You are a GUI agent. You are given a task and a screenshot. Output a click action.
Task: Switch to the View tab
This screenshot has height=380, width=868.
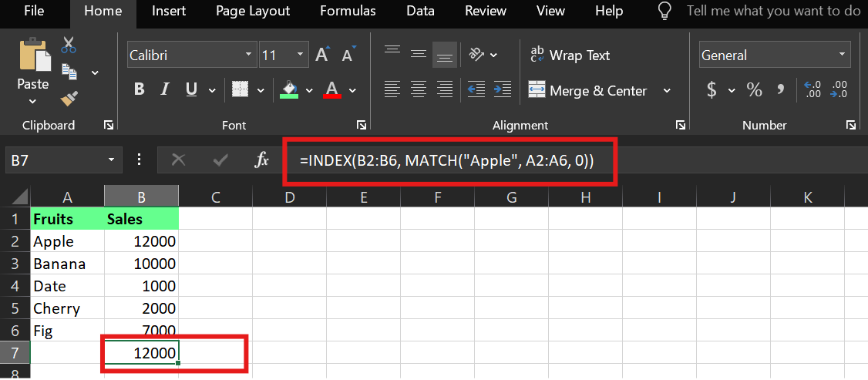tap(550, 11)
